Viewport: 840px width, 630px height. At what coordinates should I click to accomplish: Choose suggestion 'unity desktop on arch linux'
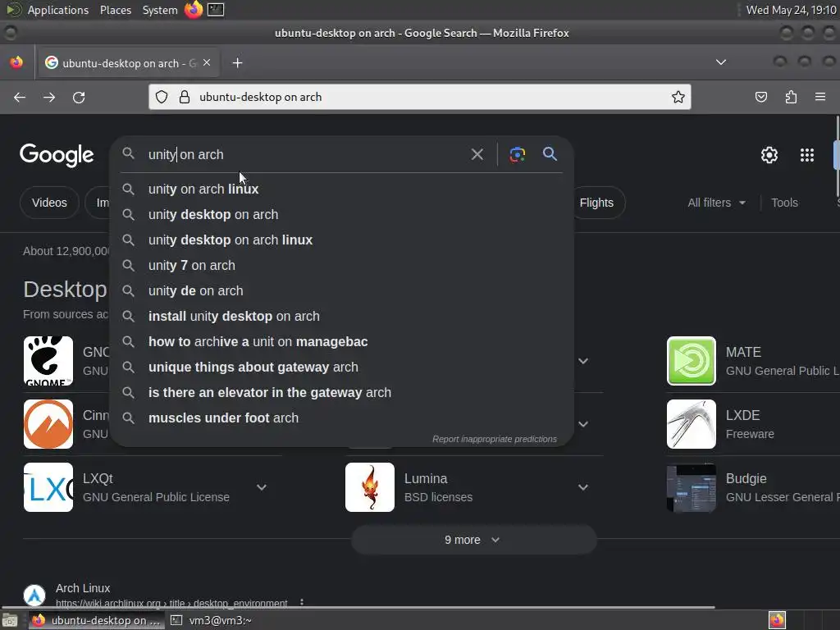342,240
